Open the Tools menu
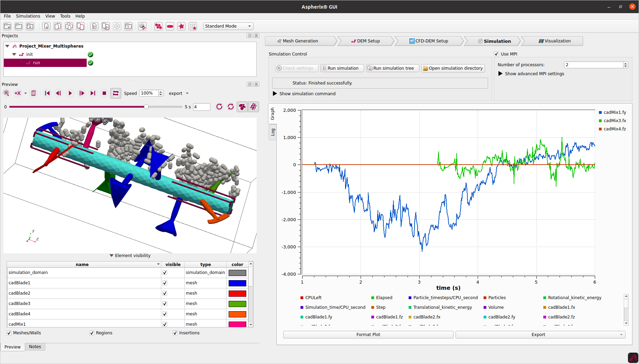 65,16
